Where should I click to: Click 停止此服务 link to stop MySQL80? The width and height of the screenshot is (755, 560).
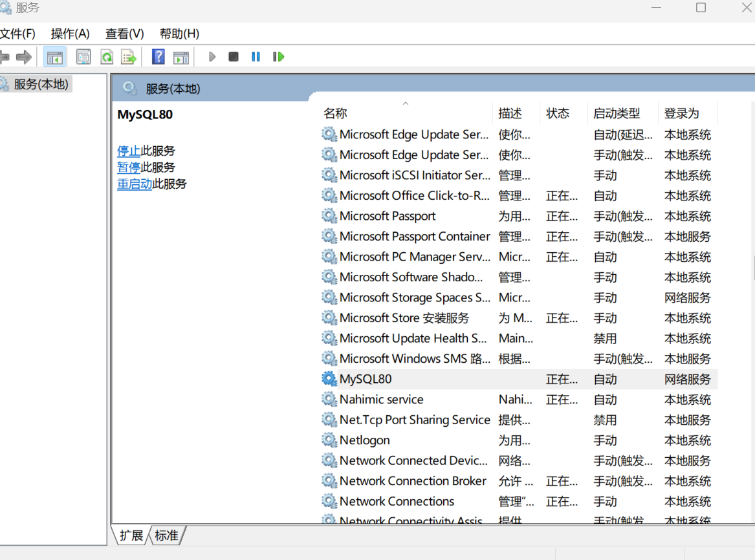129,150
